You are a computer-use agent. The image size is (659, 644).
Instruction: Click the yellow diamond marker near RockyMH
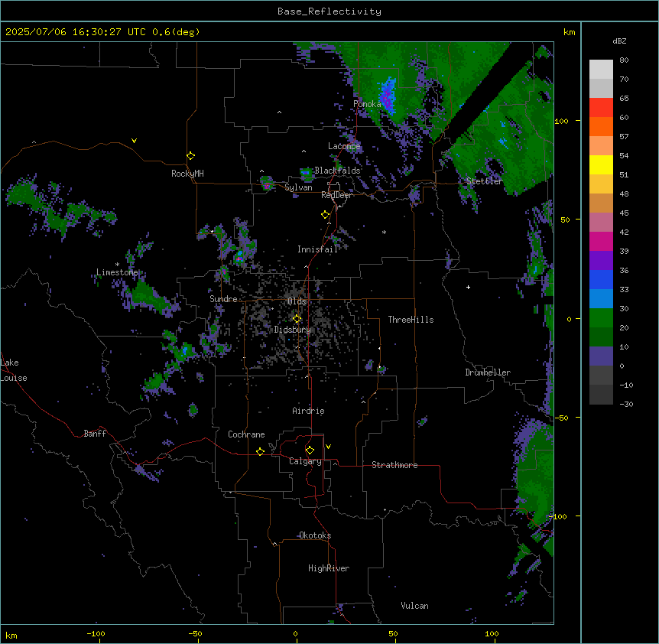(x=191, y=156)
